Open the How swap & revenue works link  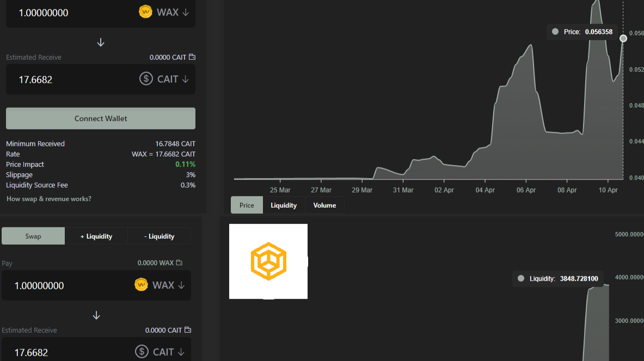coord(49,198)
